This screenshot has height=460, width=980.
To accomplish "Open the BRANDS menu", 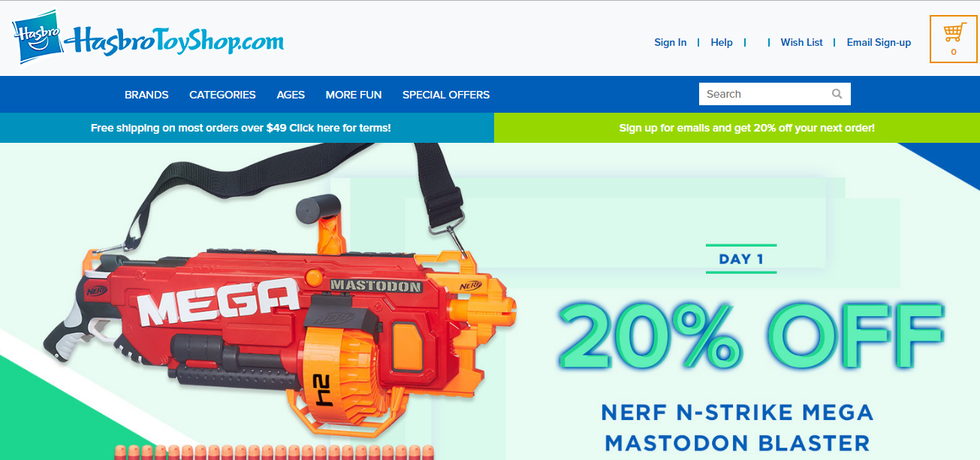I will click(x=146, y=95).
